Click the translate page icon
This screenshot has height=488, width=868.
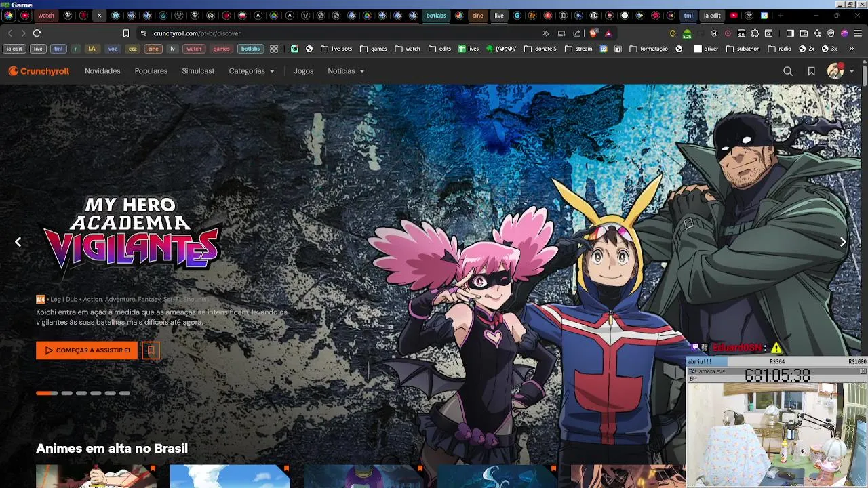click(x=546, y=33)
